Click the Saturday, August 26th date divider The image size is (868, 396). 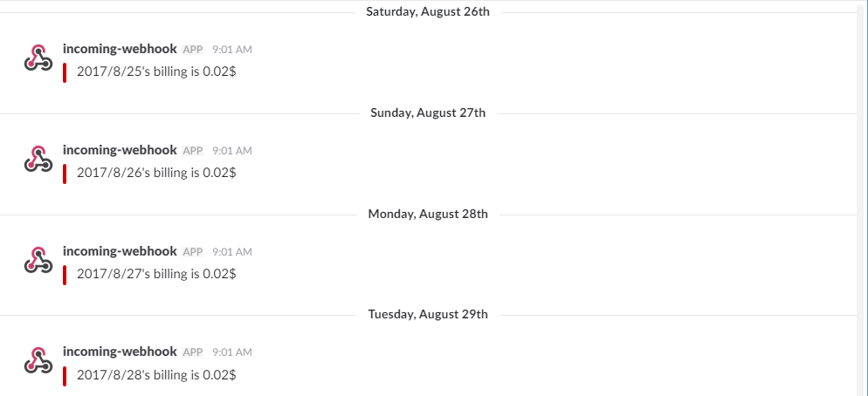428,12
